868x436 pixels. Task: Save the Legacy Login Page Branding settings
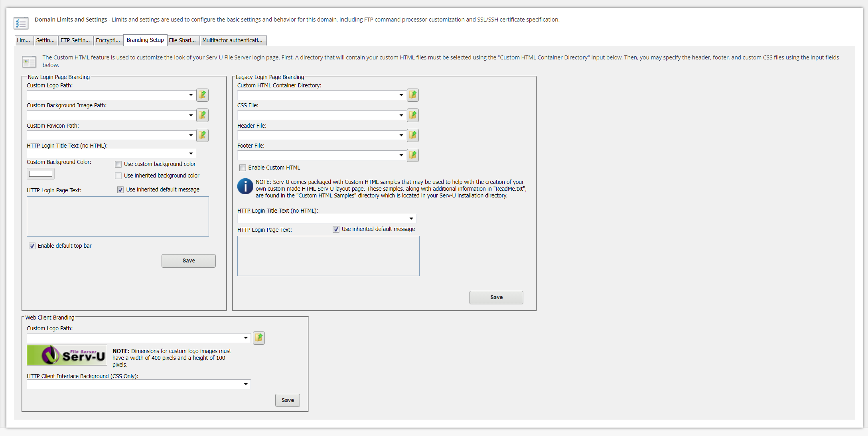click(x=496, y=297)
